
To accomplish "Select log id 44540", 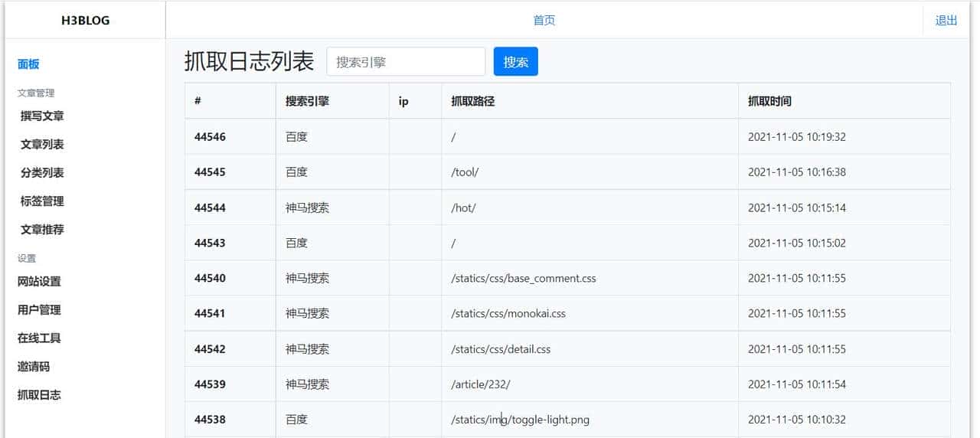I will (210, 278).
